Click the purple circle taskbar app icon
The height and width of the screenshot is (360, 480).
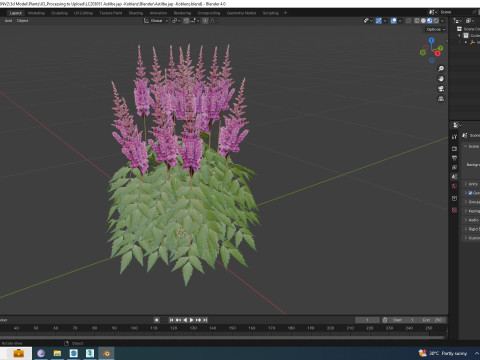pyautogui.click(x=41, y=353)
